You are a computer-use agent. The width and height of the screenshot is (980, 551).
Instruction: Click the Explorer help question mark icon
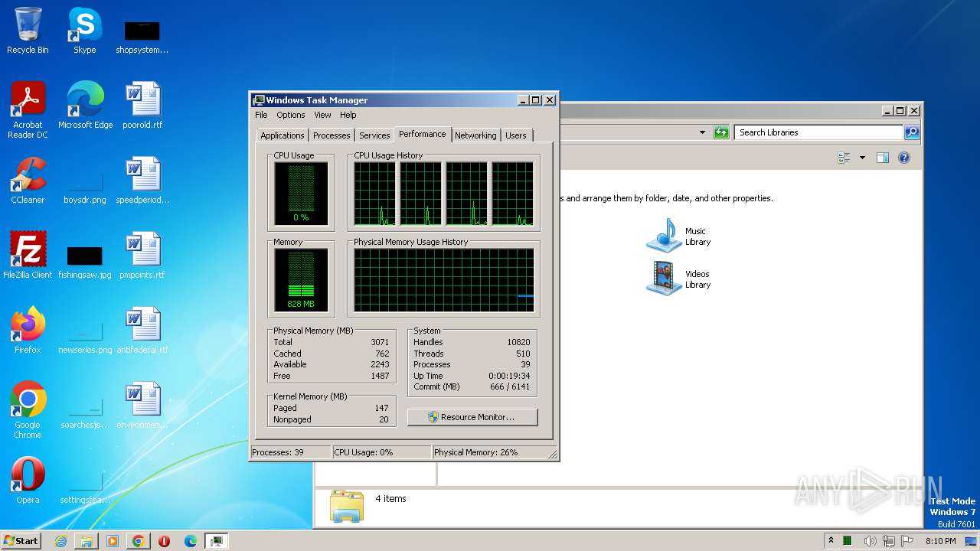click(x=904, y=158)
